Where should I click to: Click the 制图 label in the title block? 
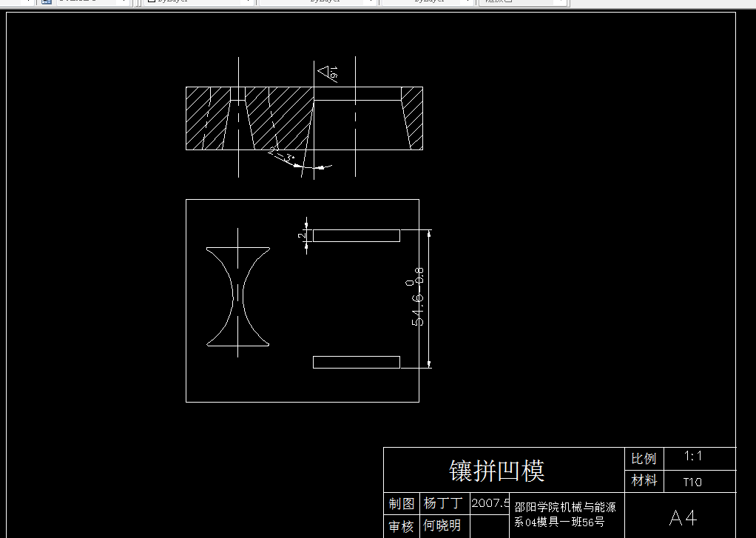point(402,504)
